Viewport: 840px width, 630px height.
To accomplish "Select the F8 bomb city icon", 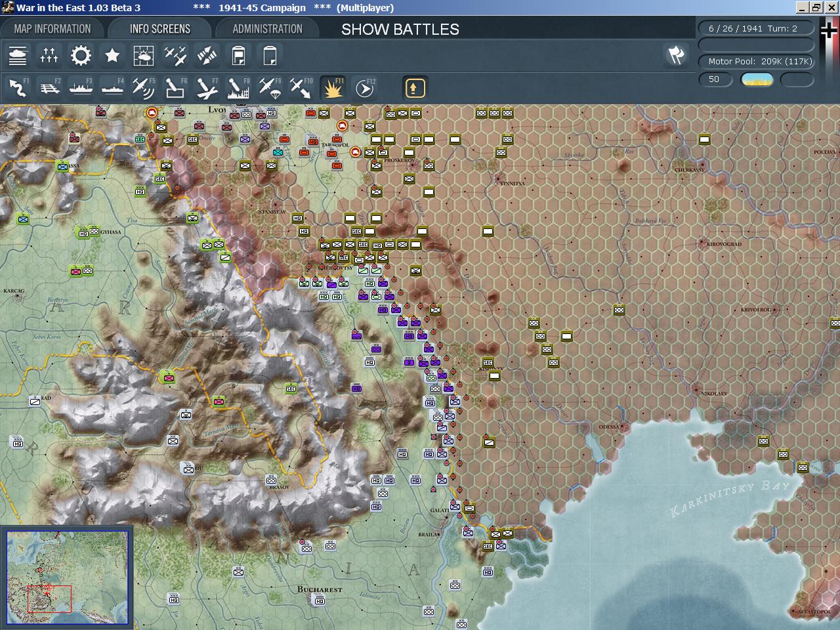I will coord(238,88).
